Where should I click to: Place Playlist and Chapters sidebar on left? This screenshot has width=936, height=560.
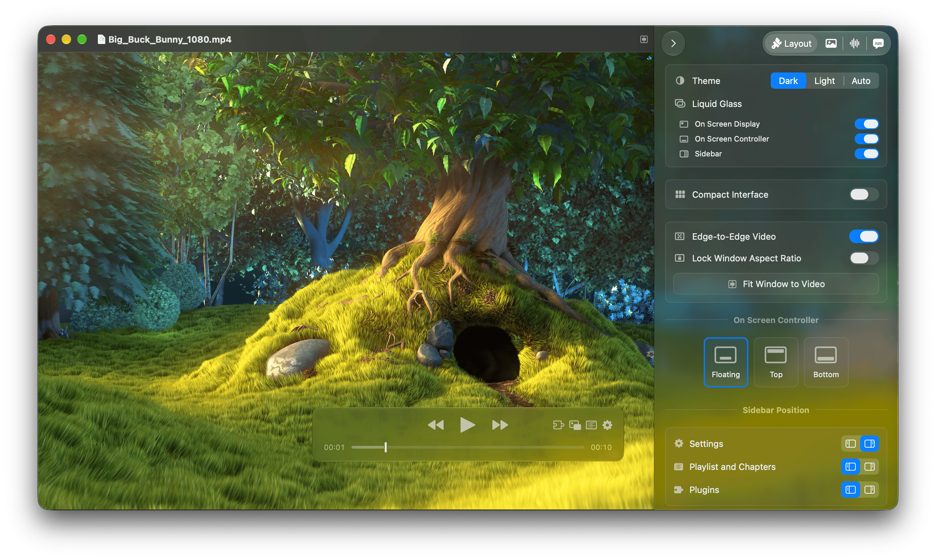coord(850,467)
